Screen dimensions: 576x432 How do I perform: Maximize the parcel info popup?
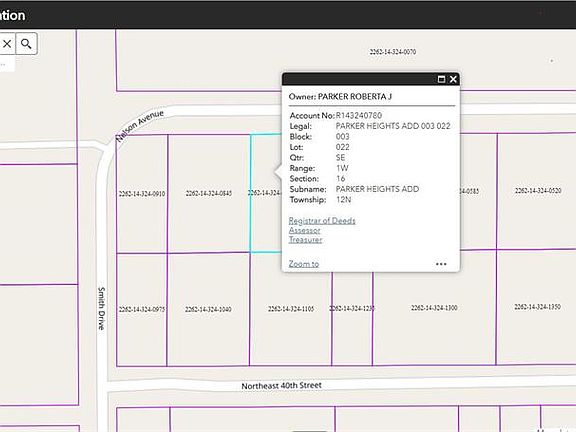pyautogui.click(x=441, y=79)
